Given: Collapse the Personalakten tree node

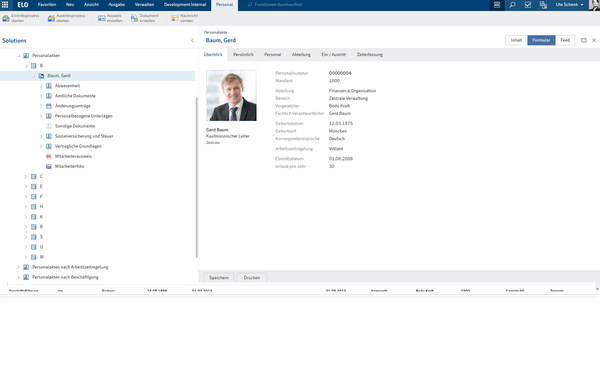Looking at the screenshot, I should click(x=18, y=55).
